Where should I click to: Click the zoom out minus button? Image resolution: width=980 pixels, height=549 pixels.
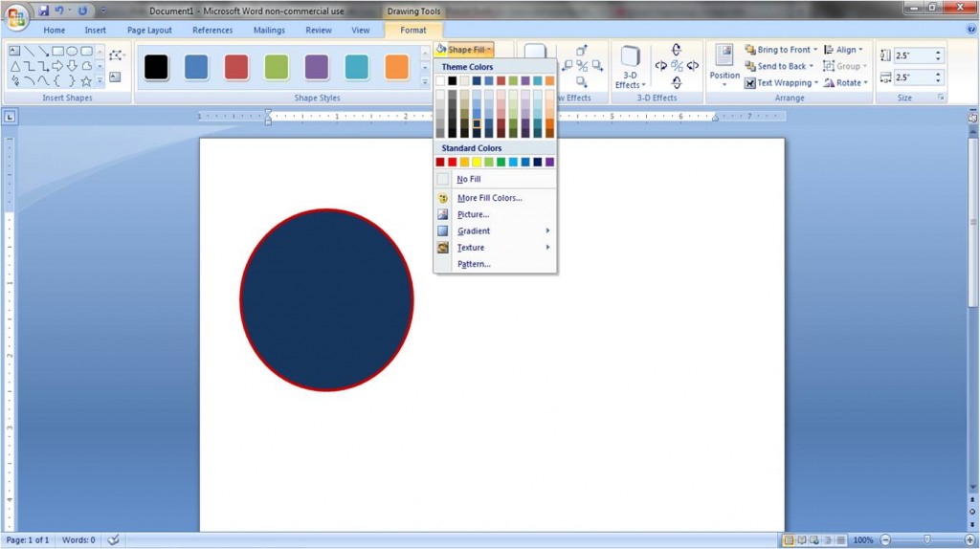pyautogui.click(x=885, y=540)
